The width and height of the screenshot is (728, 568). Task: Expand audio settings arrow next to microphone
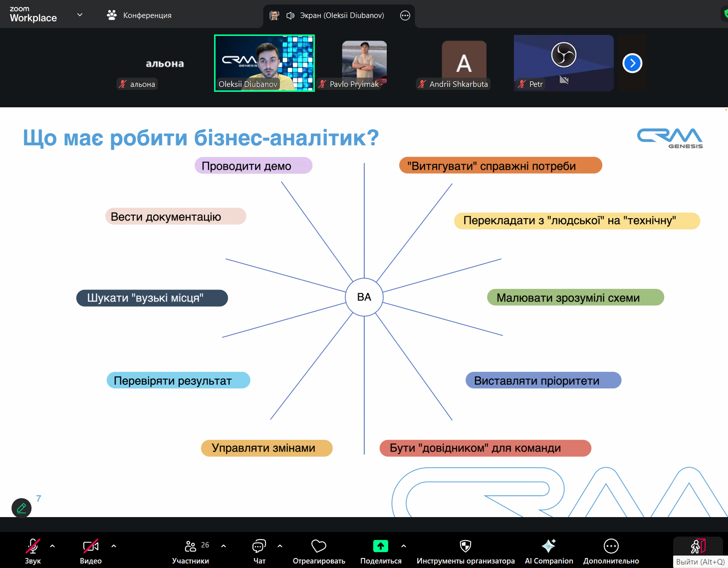point(52,546)
